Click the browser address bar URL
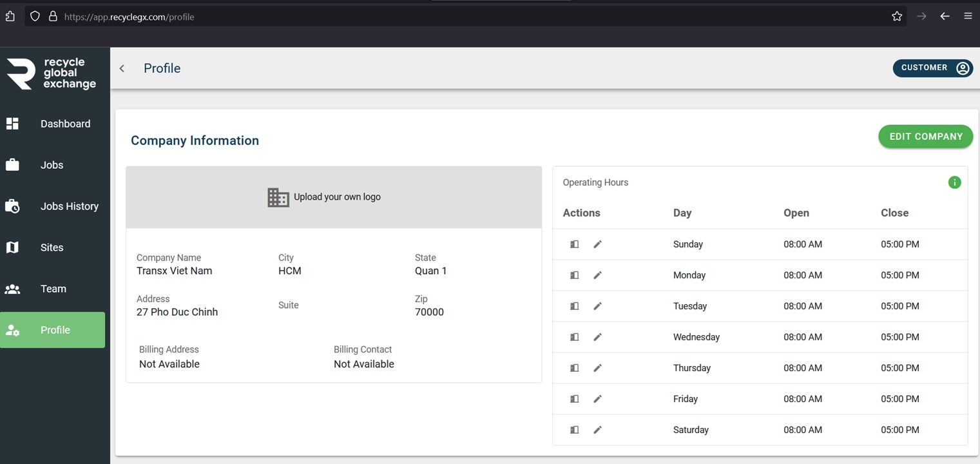This screenshot has width=980, height=464. point(129,17)
